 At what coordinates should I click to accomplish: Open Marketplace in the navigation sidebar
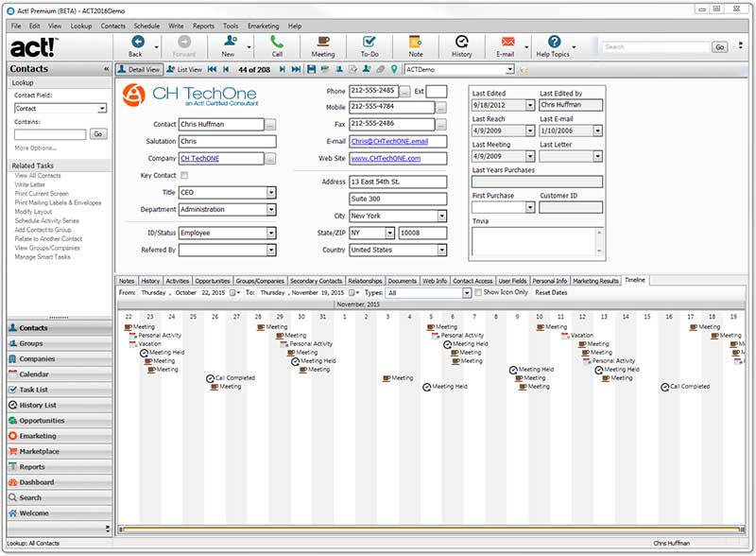[60, 451]
